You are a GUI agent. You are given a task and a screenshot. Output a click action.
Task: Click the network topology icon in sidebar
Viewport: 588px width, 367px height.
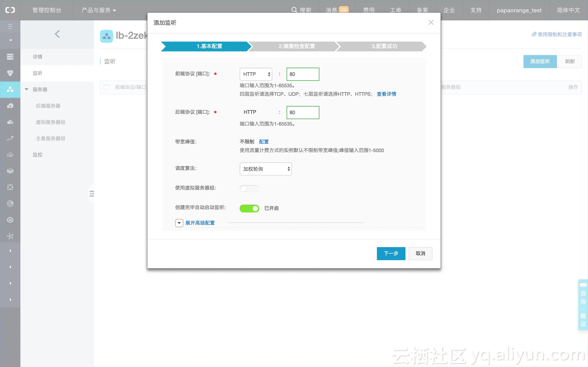pos(10,236)
